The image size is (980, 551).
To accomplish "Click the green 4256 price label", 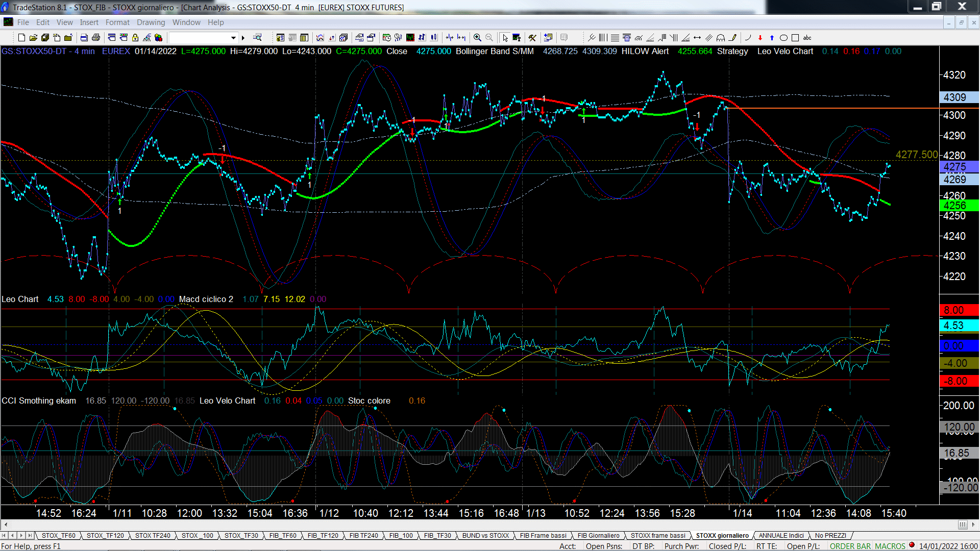I will 959,205.
